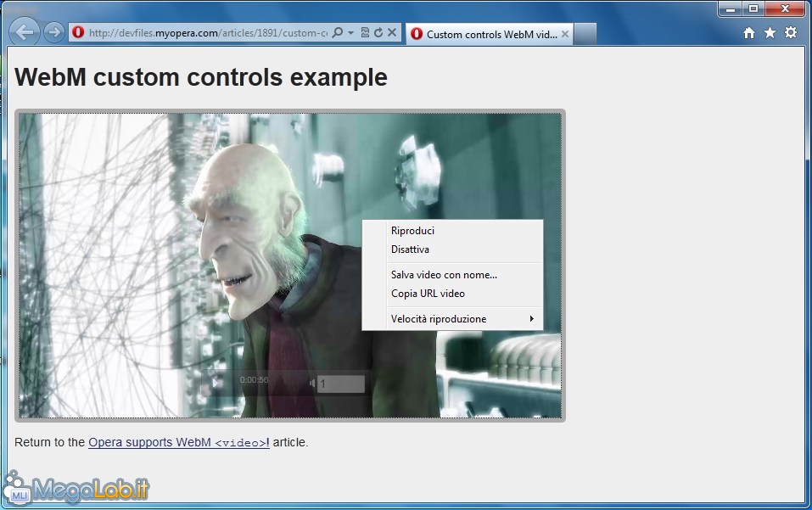
Task: Choose Salva video con nome option
Action: [444, 275]
